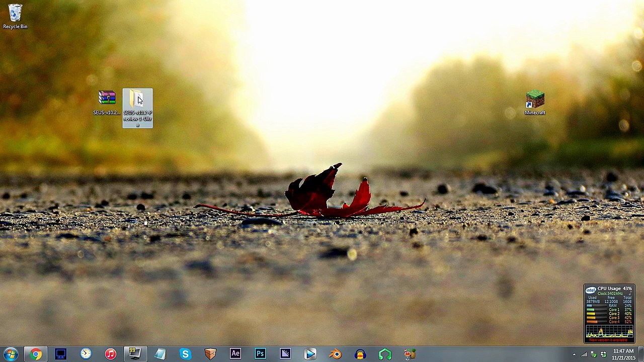
Task: Launch iTunes from the taskbar
Action: [x=110, y=354]
